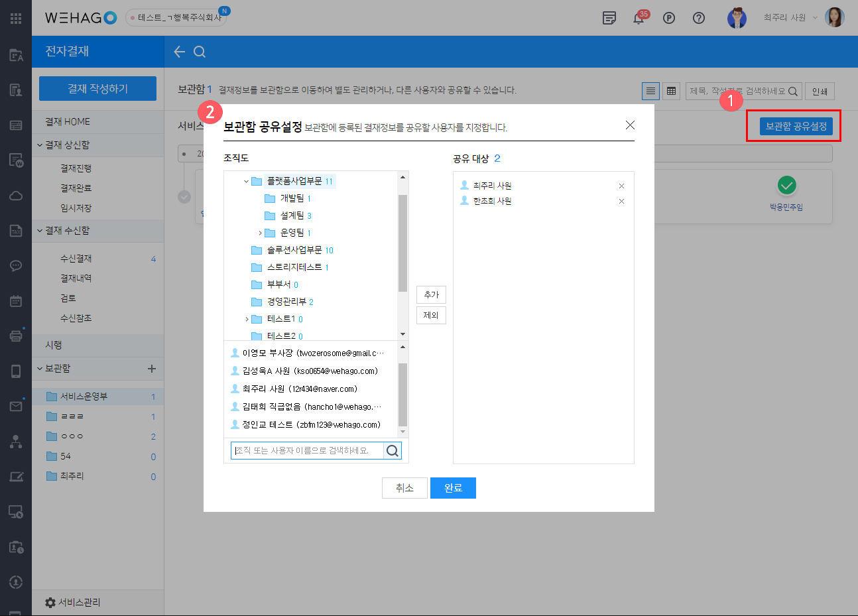Open the apps grid menu icon
Screen dimensions: 858x616
(x=16, y=18)
